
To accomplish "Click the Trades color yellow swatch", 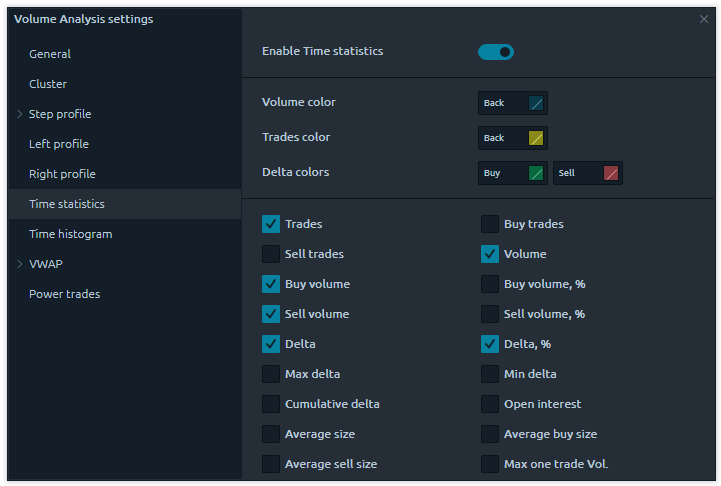I will [536, 138].
